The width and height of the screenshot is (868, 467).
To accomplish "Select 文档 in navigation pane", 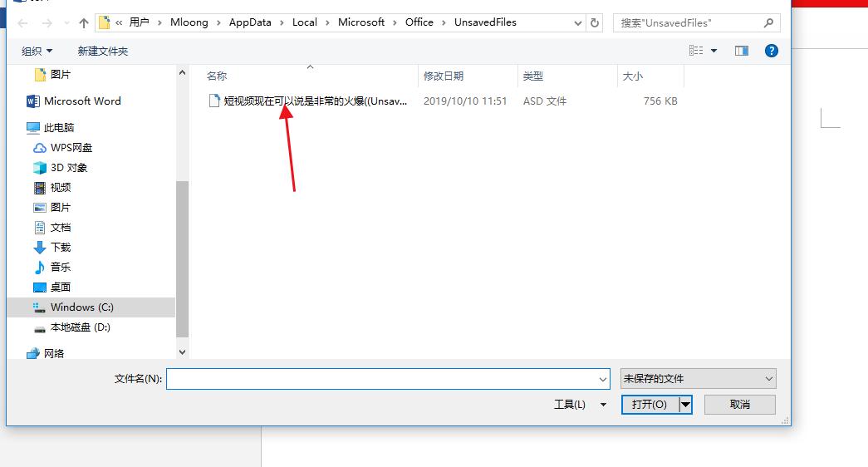I will coord(61,227).
